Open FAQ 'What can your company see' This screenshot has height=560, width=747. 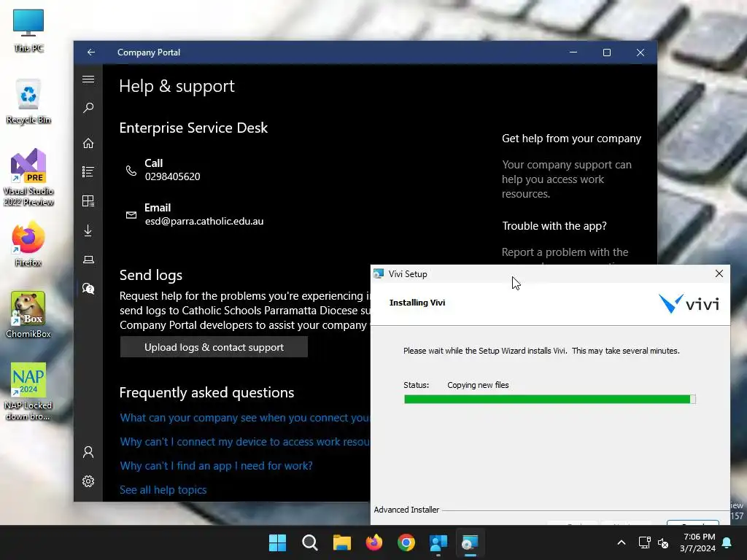coord(245,418)
